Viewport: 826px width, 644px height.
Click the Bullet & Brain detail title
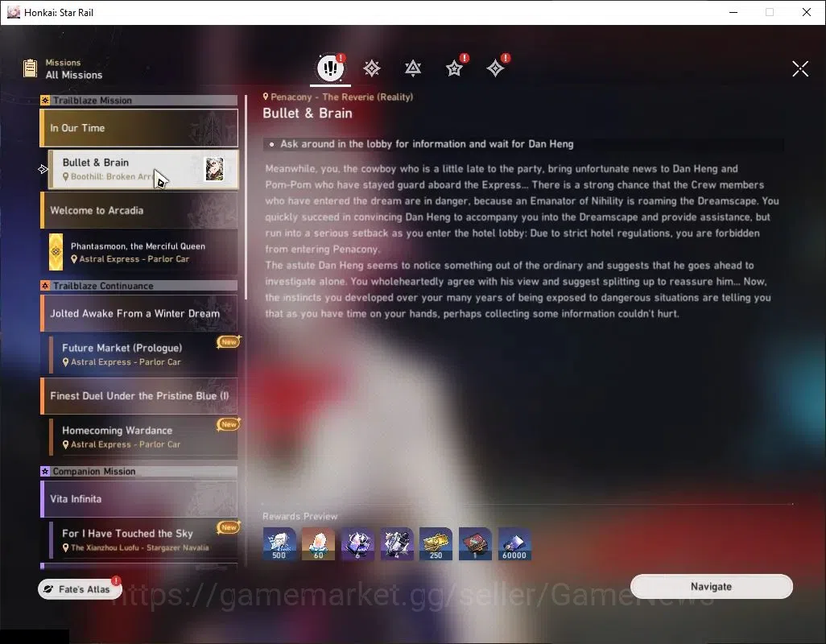click(x=308, y=114)
